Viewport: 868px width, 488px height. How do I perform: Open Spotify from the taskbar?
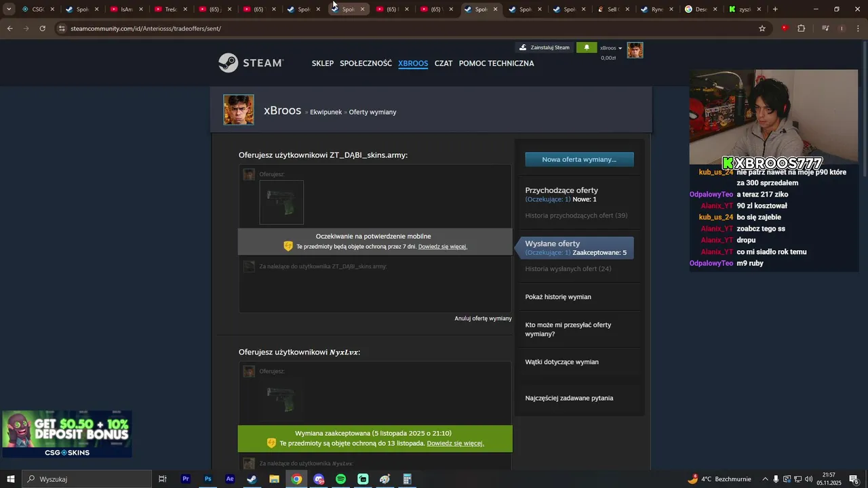pos(340,479)
